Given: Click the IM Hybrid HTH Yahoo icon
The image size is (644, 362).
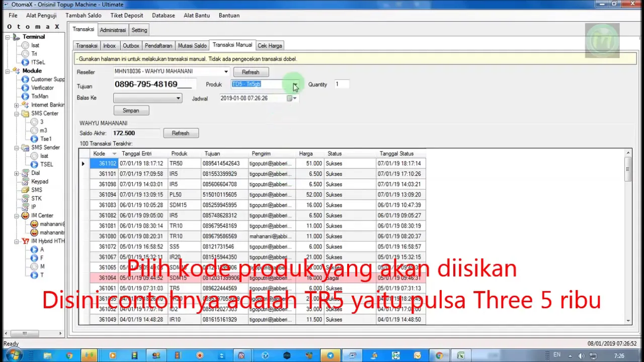Looking at the screenshot, I should point(26,241).
